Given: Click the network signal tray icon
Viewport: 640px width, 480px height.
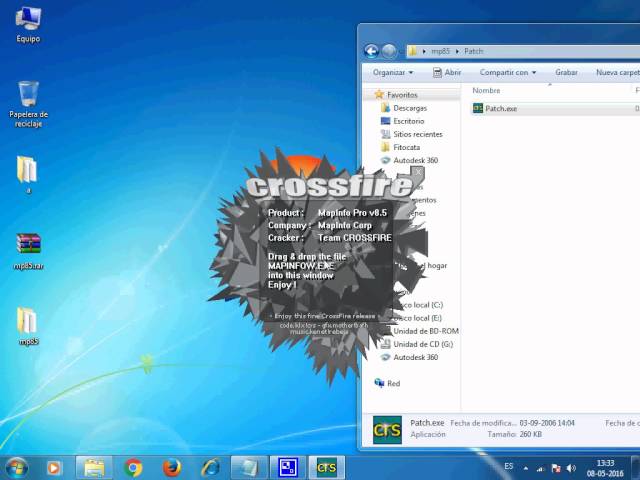Looking at the screenshot, I should [x=540, y=469].
